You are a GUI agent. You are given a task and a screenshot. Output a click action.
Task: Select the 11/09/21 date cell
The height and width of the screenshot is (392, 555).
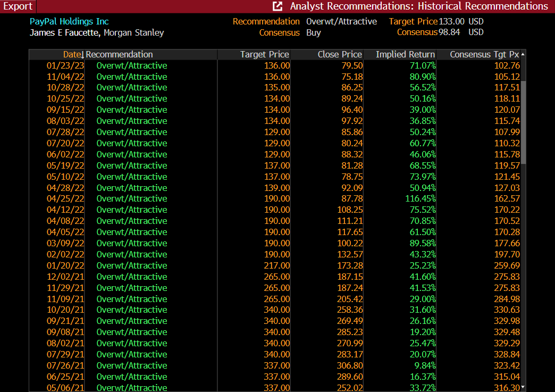65,299
